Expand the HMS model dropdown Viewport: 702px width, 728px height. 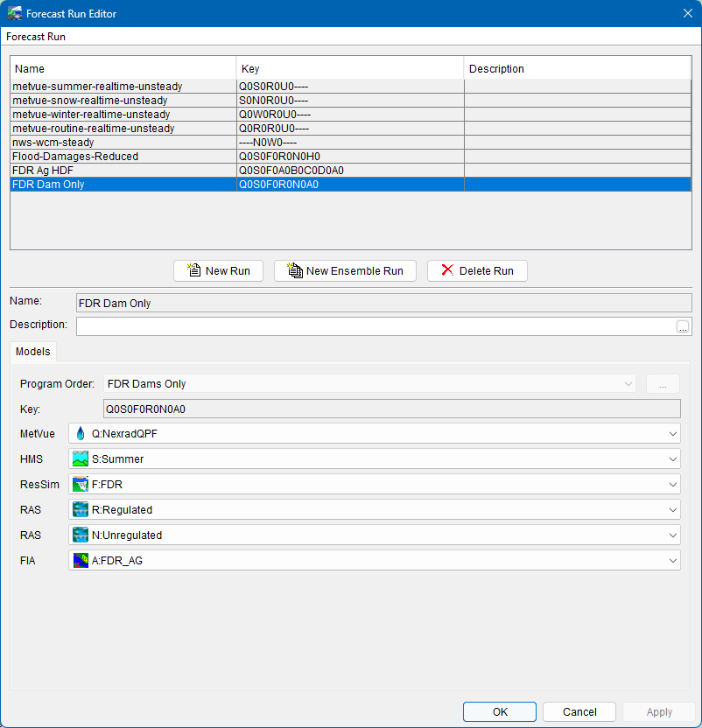[672, 458]
